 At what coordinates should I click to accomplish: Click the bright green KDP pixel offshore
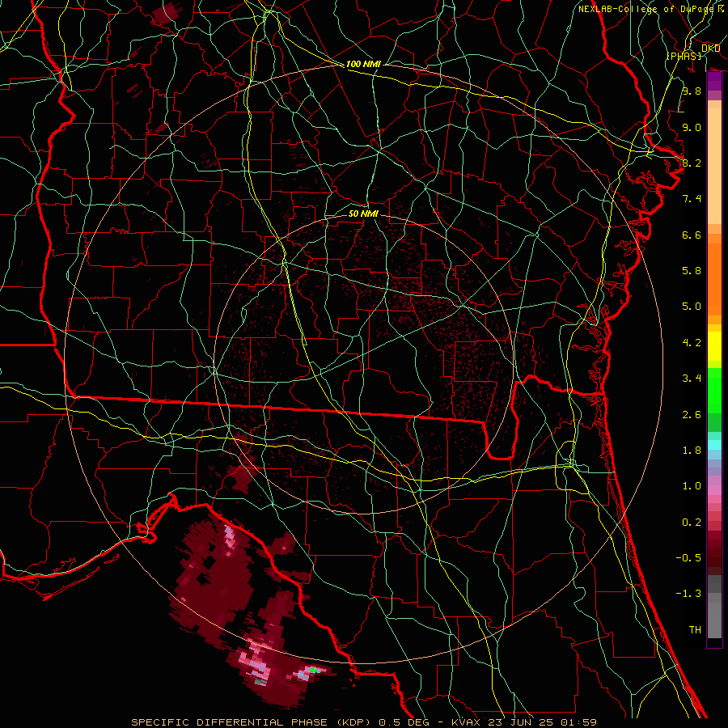[314, 670]
